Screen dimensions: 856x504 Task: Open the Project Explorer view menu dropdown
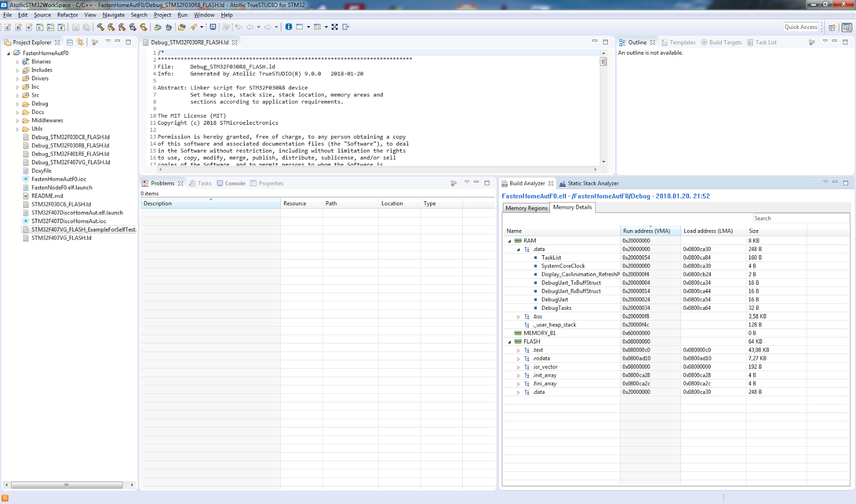(x=108, y=41)
